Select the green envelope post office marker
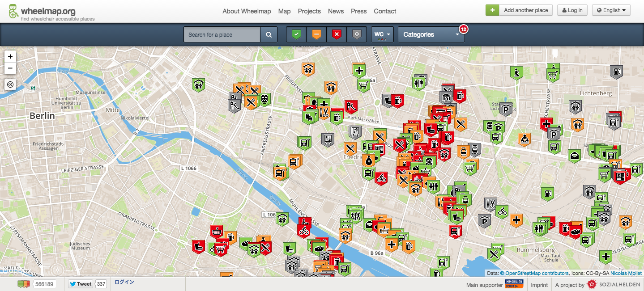644x291 pixels. (574, 156)
